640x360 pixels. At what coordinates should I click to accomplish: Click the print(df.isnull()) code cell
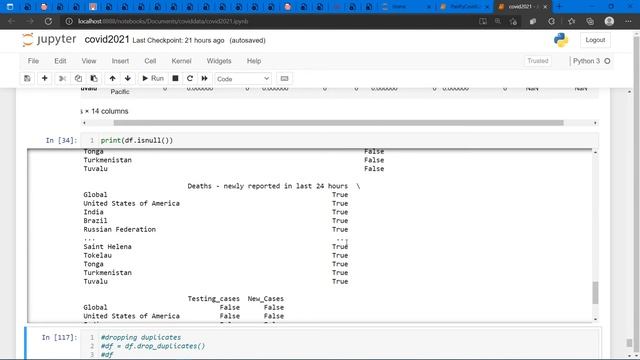[x=340, y=140]
